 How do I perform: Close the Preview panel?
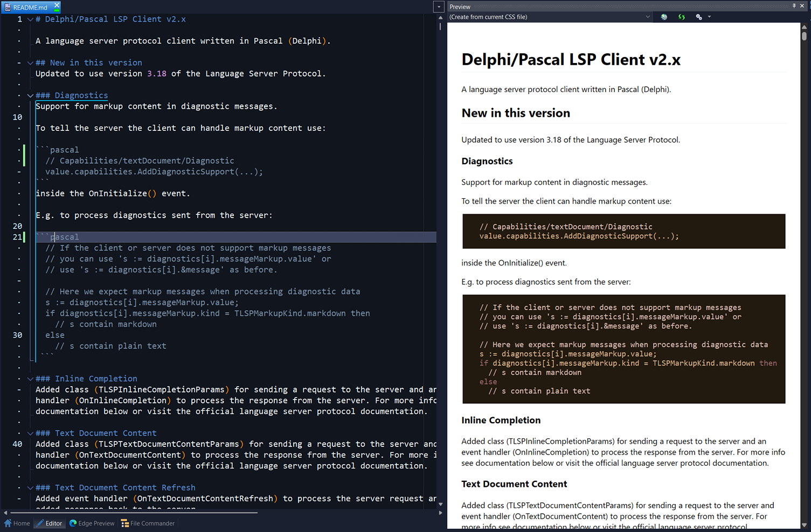click(803, 6)
